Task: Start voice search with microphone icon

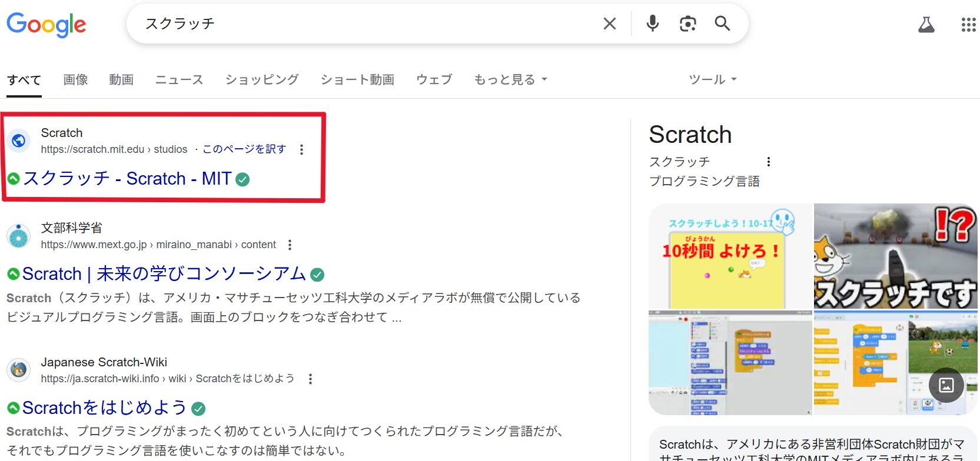Action: point(652,24)
